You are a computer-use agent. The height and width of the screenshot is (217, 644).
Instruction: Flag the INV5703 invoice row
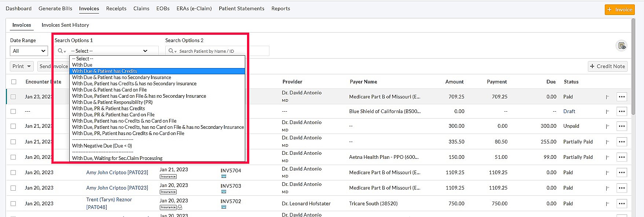(x=607, y=188)
